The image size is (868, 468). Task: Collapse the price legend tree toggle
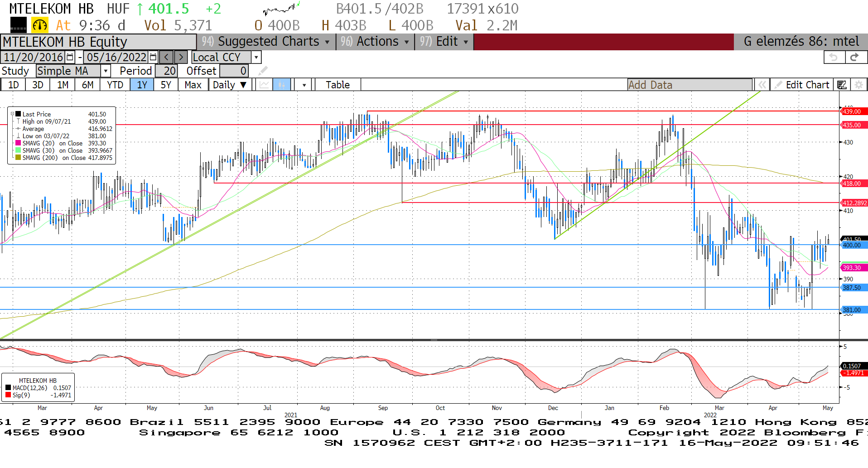[13, 114]
